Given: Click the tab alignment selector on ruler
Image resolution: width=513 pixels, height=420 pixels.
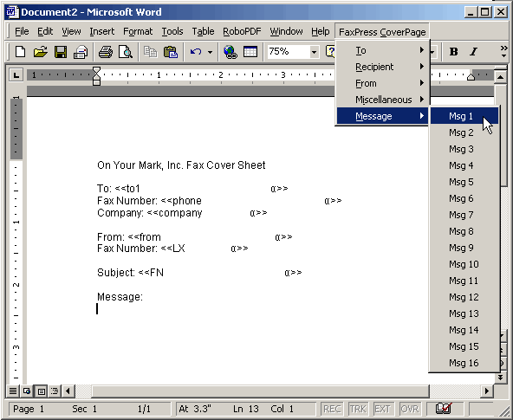Looking at the screenshot, I should click(x=16, y=75).
